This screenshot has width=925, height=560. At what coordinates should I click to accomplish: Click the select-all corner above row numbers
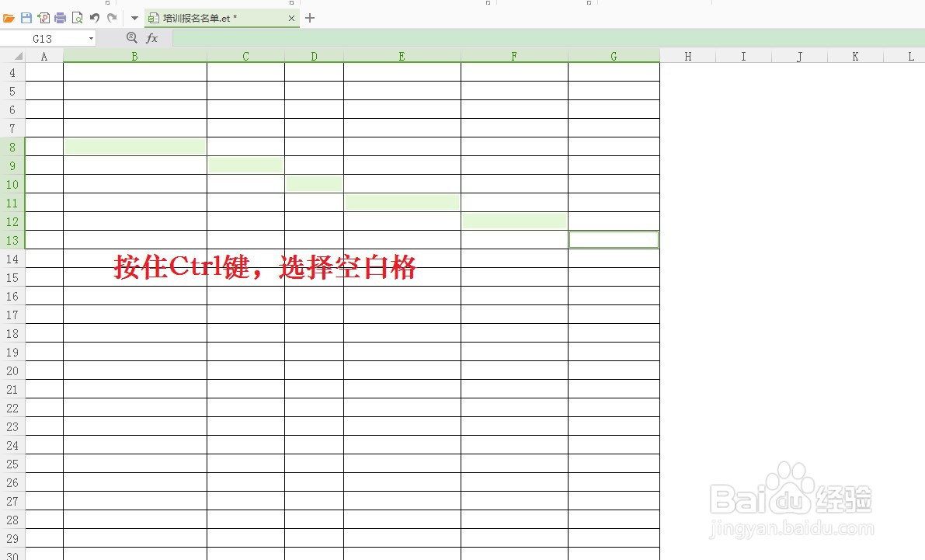(x=16, y=56)
